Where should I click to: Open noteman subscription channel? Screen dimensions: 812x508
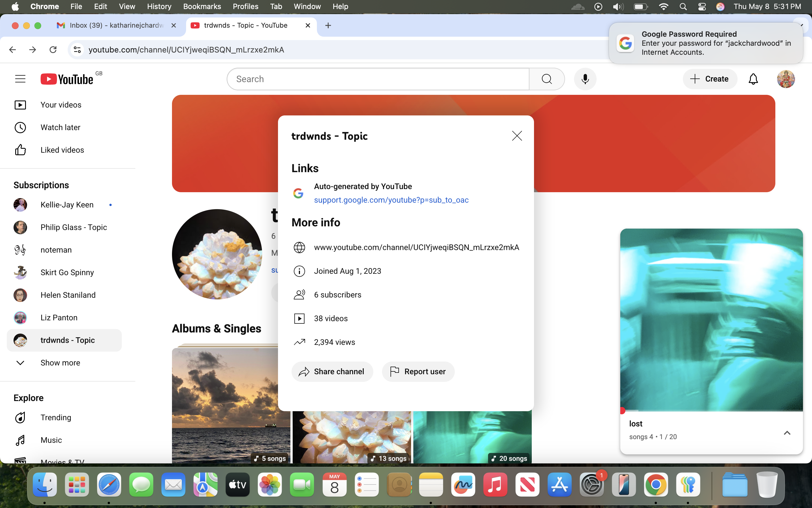pos(64,250)
